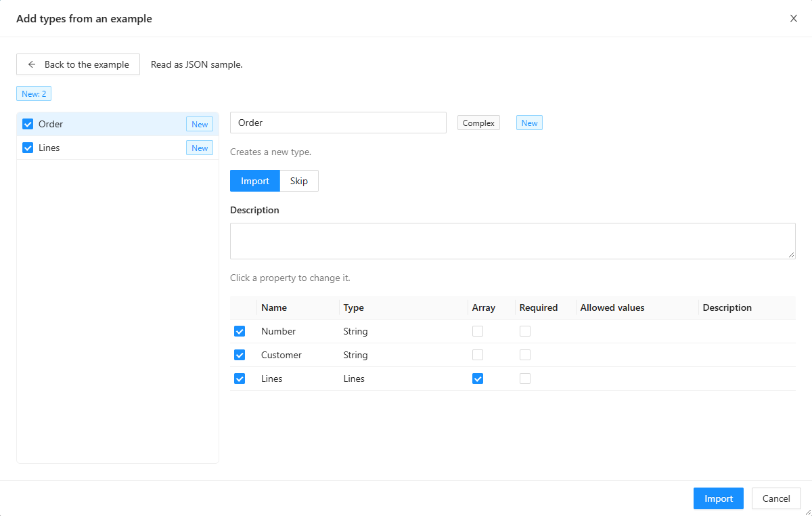Uncheck the Lines type checkbox in sidebar
Screen dimensions: 812x516
[28, 148]
